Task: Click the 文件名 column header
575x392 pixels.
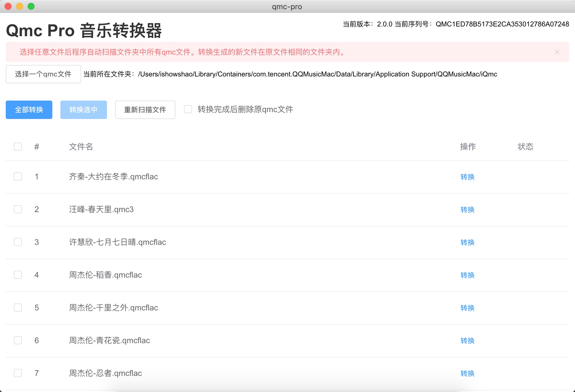Action: coord(81,147)
